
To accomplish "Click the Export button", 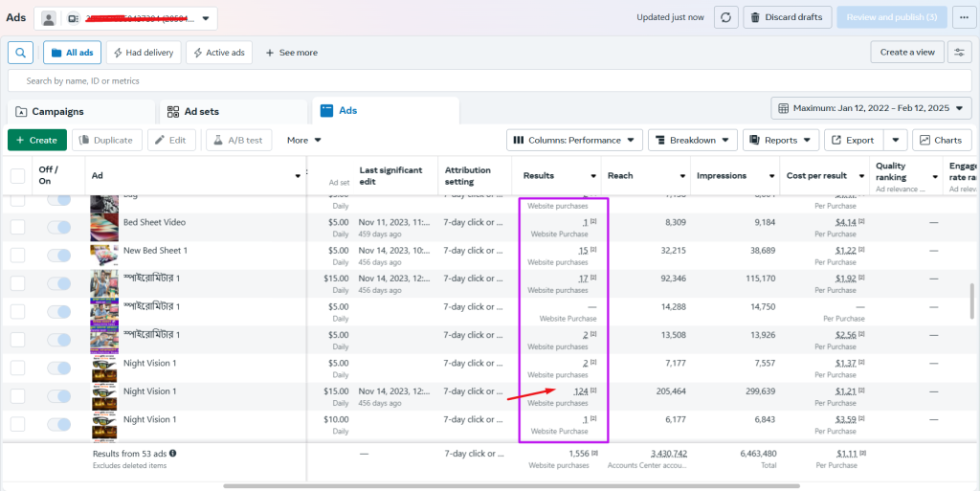I will coord(852,140).
